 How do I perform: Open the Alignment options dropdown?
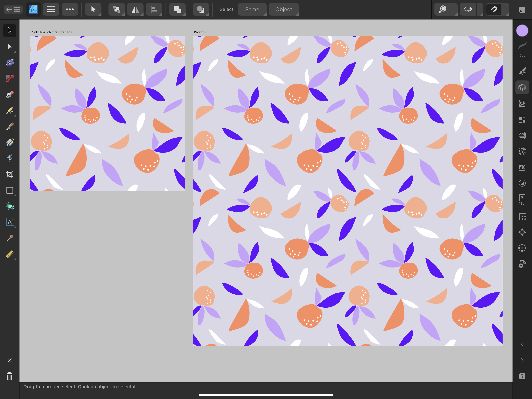coord(154,9)
